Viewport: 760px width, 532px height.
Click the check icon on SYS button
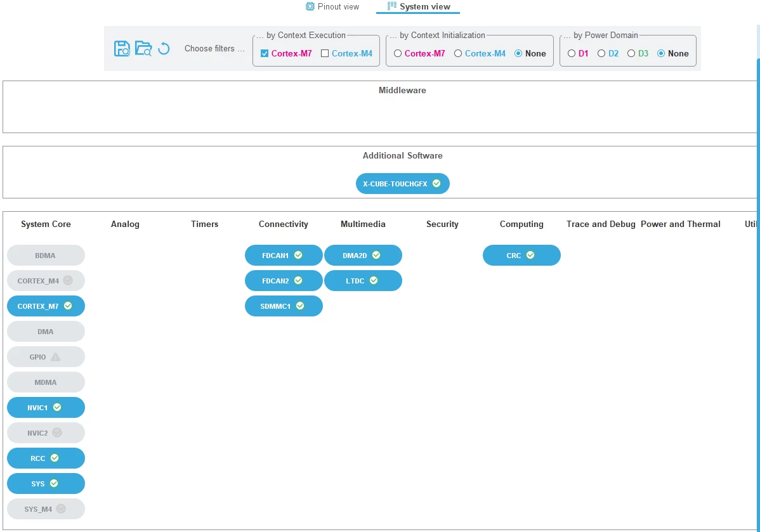[x=54, y=483]
